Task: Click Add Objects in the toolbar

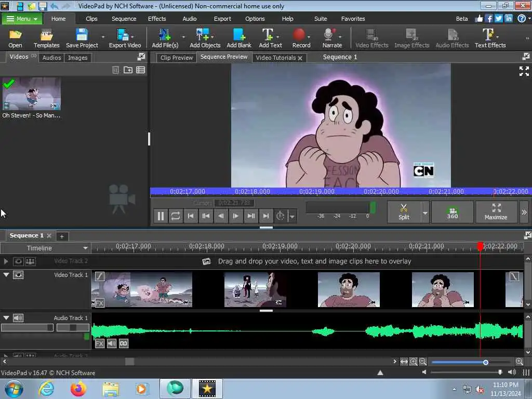Action: tap(205, 38)
